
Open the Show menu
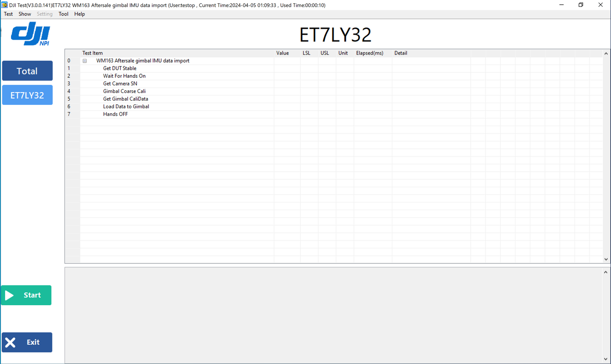click(25, 14)
